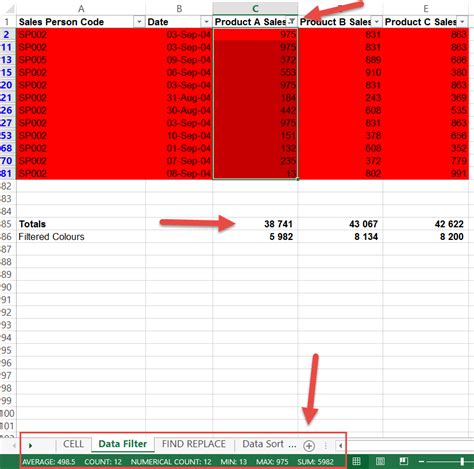The width and height of the screenshot is (474, 469).
Task: Click the zoom out minus button
Action: click(x=421, y=462)
